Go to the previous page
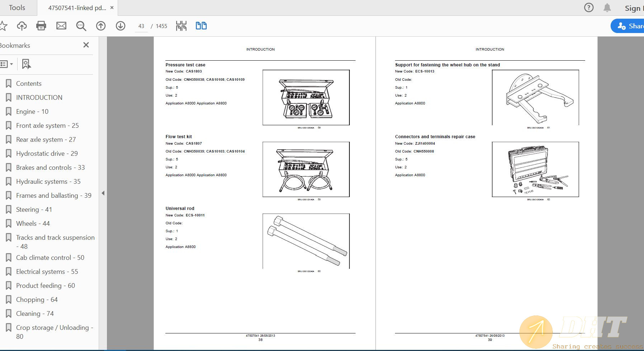644x351 pixels. (101, 26)
